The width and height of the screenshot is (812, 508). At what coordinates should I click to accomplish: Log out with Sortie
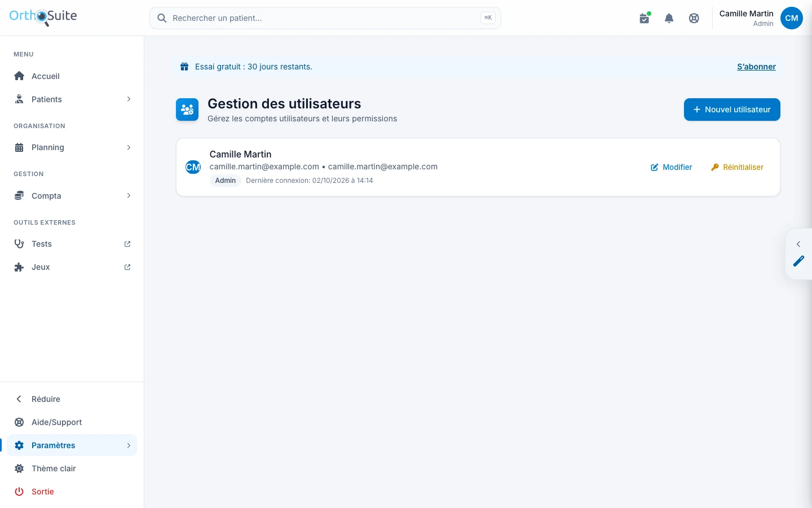[72, 492]
